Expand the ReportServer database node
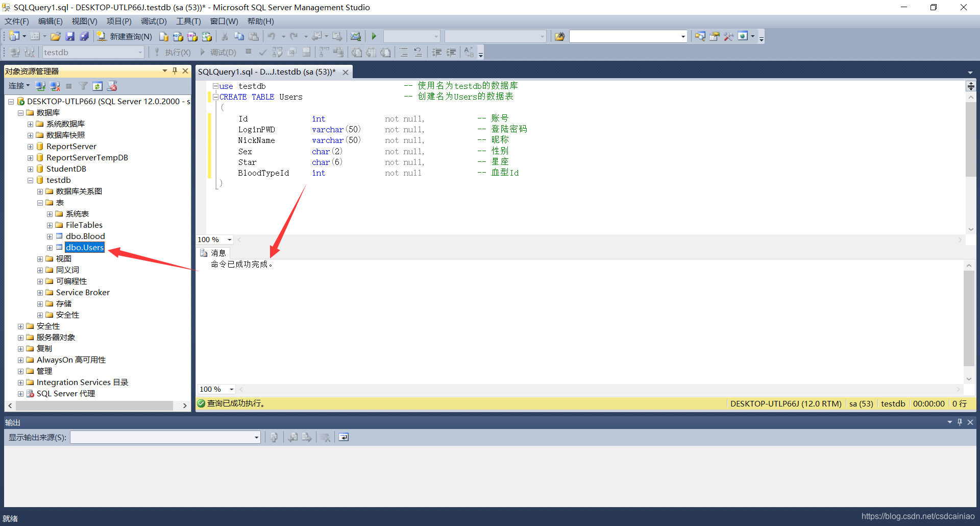 tap(30, 147)
